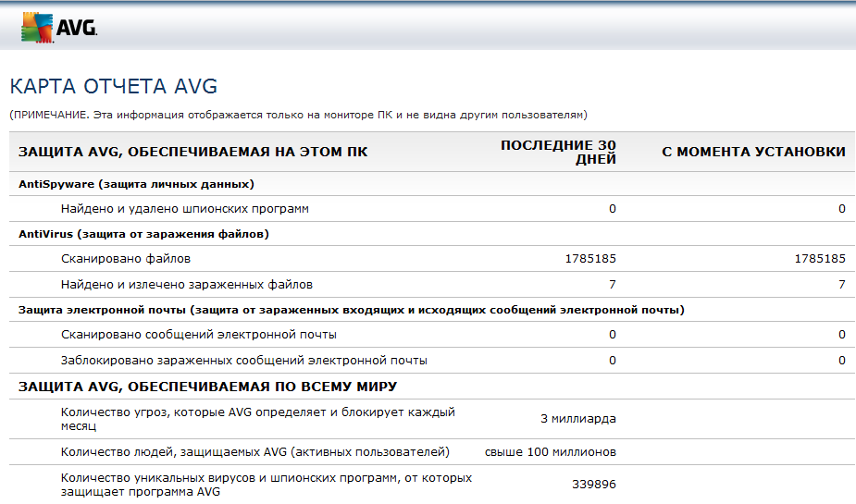Click 'Сканировано сообщений электронной почты' row label
Screen dimensions: 856x504
coord(199,335)
